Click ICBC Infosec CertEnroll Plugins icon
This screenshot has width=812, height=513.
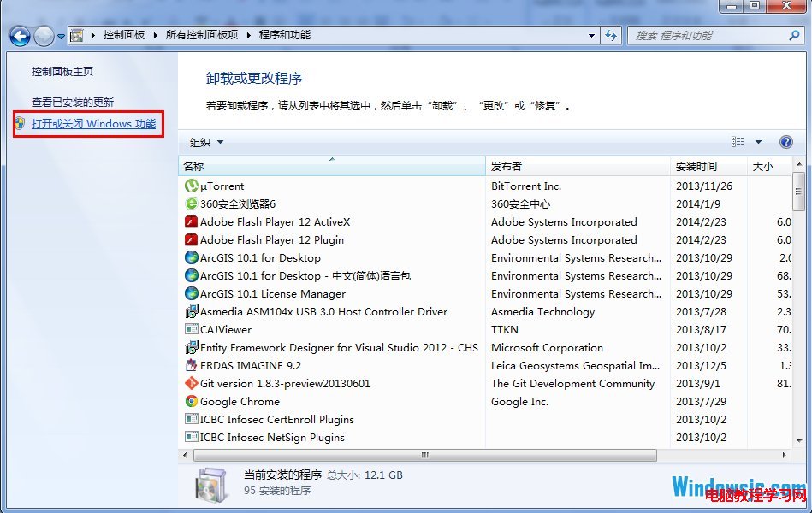(191, 419)
